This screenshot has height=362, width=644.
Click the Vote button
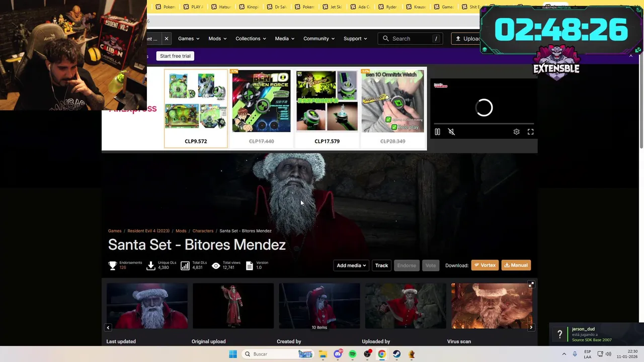pyautogui.click(x=431, y=265)
